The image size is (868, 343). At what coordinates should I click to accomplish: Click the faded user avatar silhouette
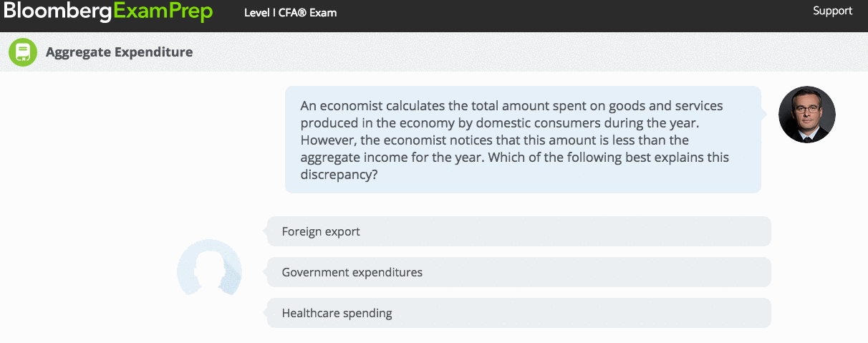click(x=209, y=267)
